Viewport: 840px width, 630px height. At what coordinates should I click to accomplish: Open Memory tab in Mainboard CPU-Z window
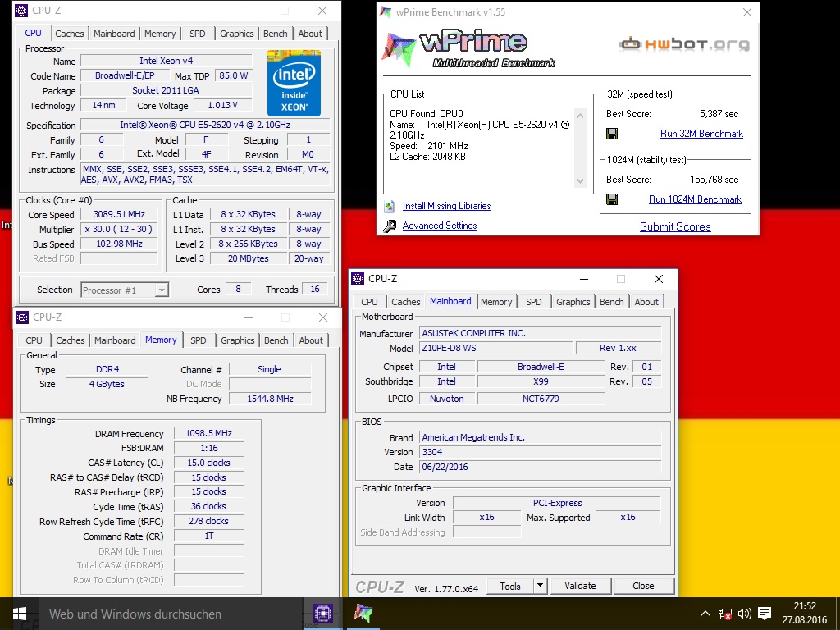496,302
